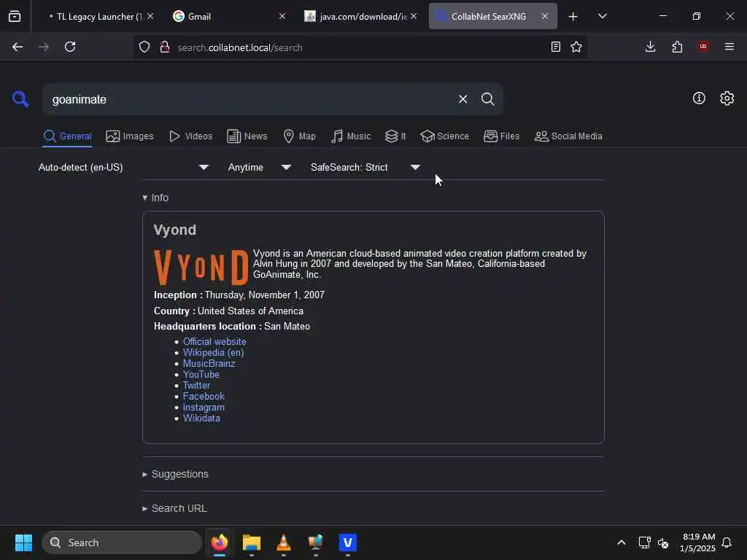Switch to the Map category
This screenshot has width=747, height=560.
click(x=299, y=136)
